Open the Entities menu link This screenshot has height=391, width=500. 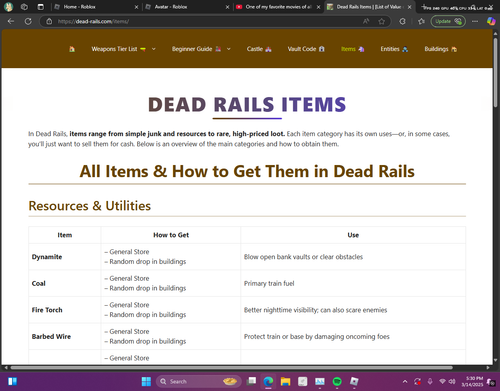pyautogui.click(x=394, y=49)
